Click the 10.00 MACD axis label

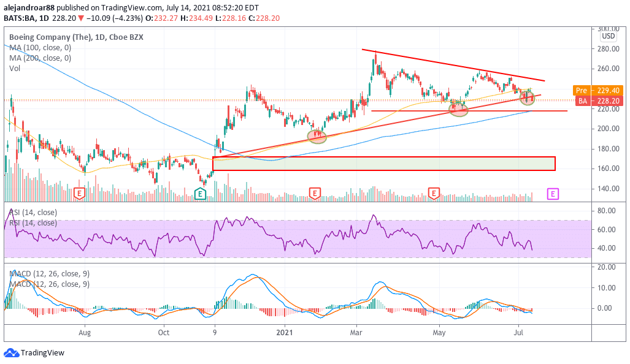[x=606, y=288]
